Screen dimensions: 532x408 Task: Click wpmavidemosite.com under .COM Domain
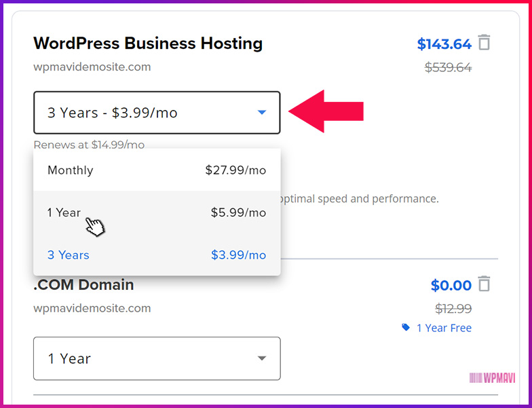tap(92, 308)
